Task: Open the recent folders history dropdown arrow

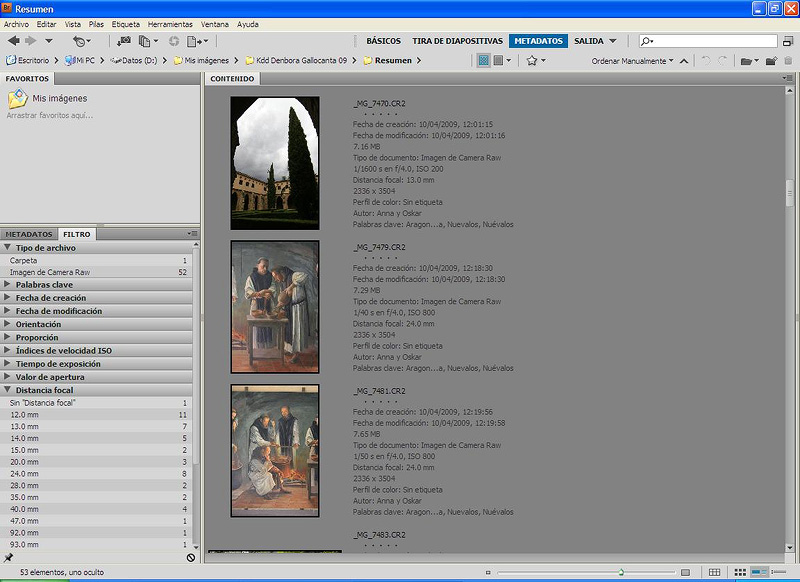Action: 48,41
